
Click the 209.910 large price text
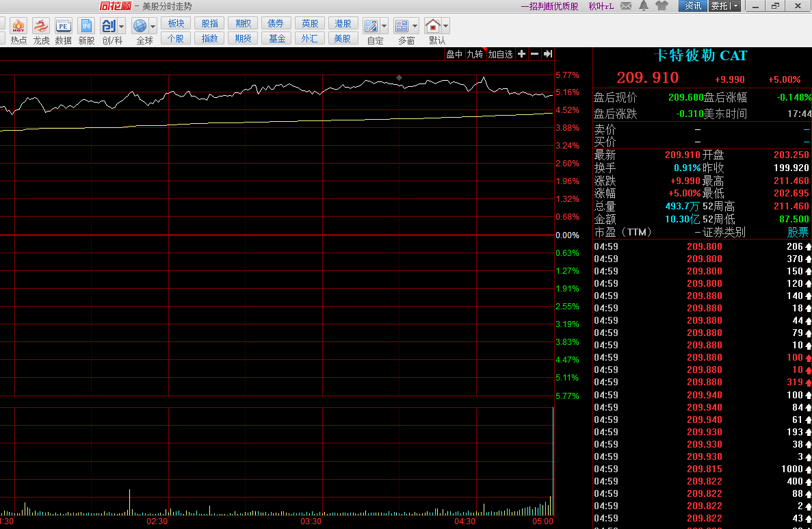click(648, 78)
